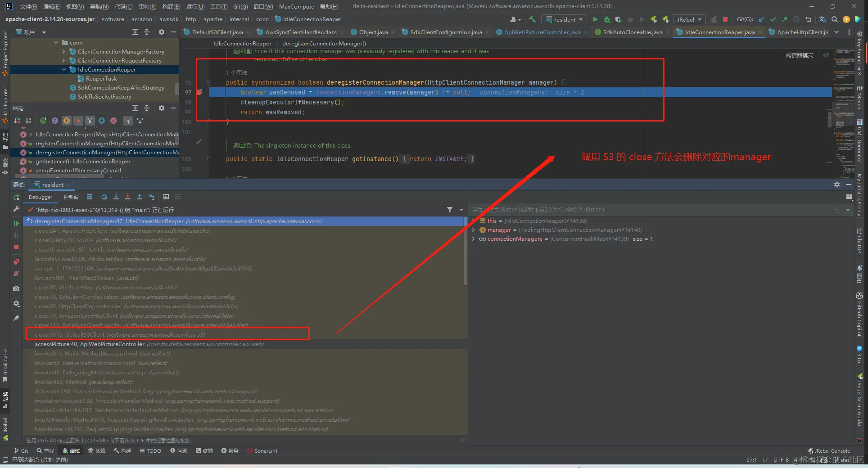The width and height of the screenshot is (868, 468).
Task: Click Run to Cursor debugger icon
Action: (x=152, y=197)
